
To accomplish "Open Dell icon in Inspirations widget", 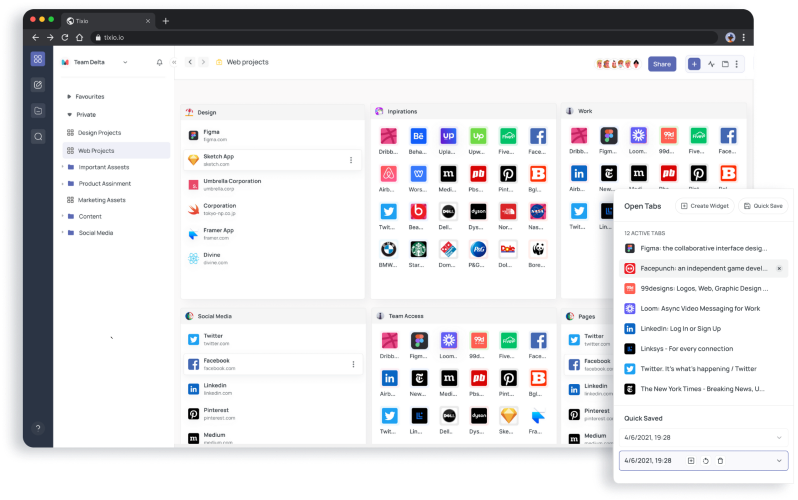I will [448, 211].
